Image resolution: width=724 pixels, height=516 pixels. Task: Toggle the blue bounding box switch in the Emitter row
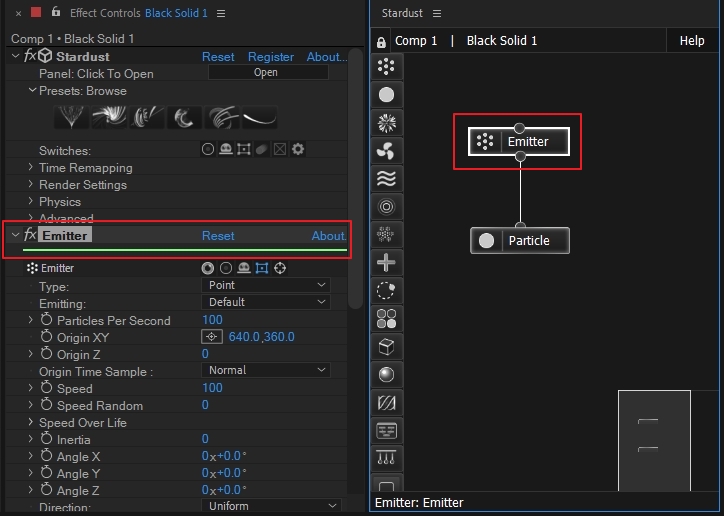(262, 268)
